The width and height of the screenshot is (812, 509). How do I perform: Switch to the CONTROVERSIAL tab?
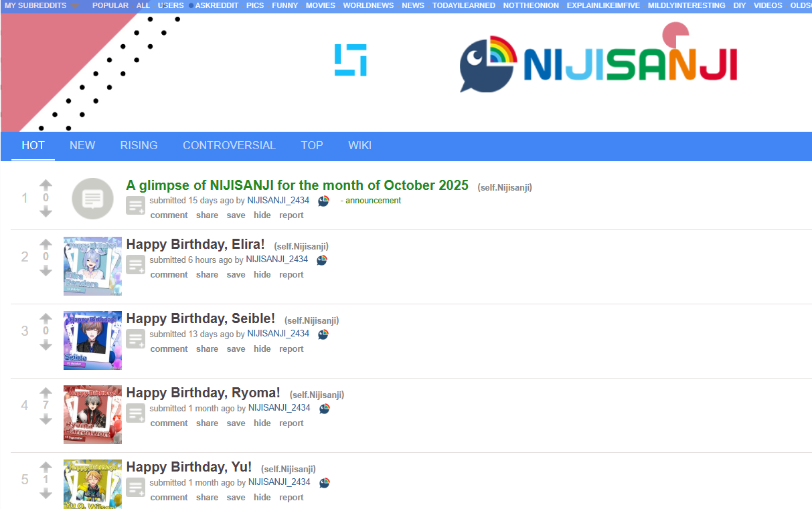(230, 145)
